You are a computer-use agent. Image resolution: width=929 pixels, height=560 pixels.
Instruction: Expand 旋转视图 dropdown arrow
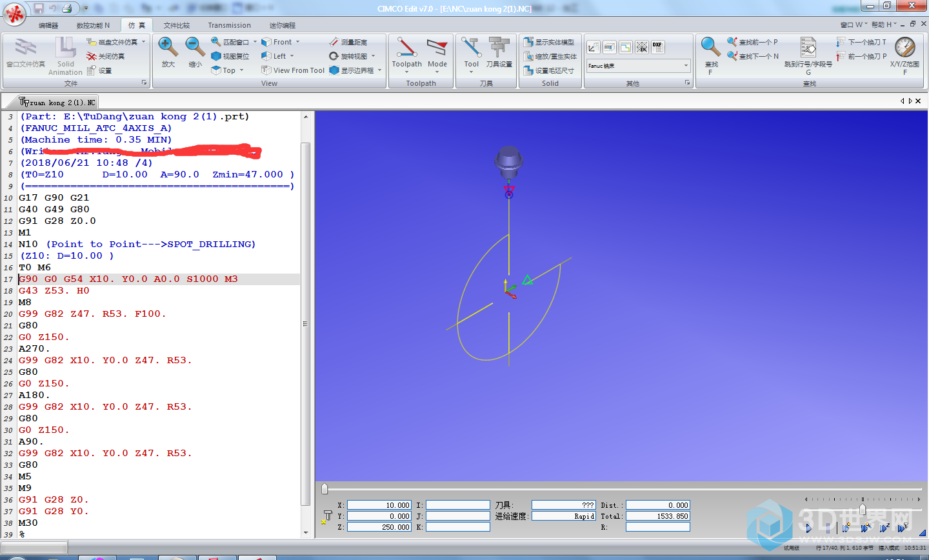coord(373,56)
